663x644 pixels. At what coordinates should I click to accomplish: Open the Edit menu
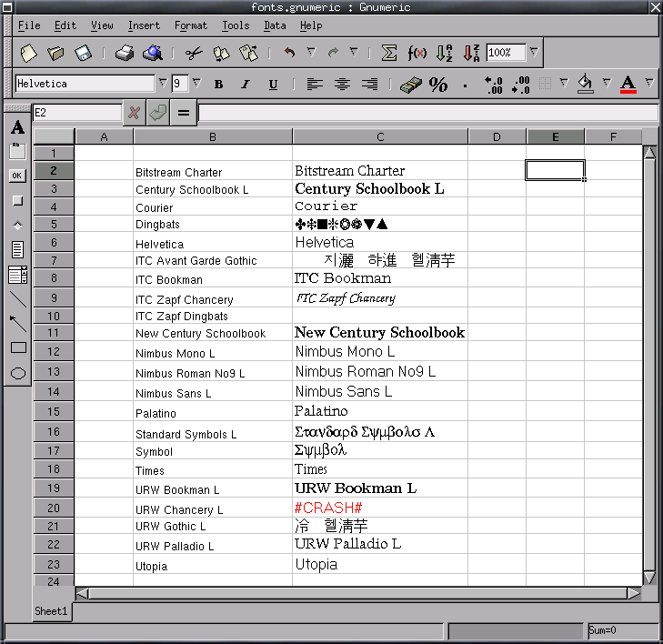[65, 25]
